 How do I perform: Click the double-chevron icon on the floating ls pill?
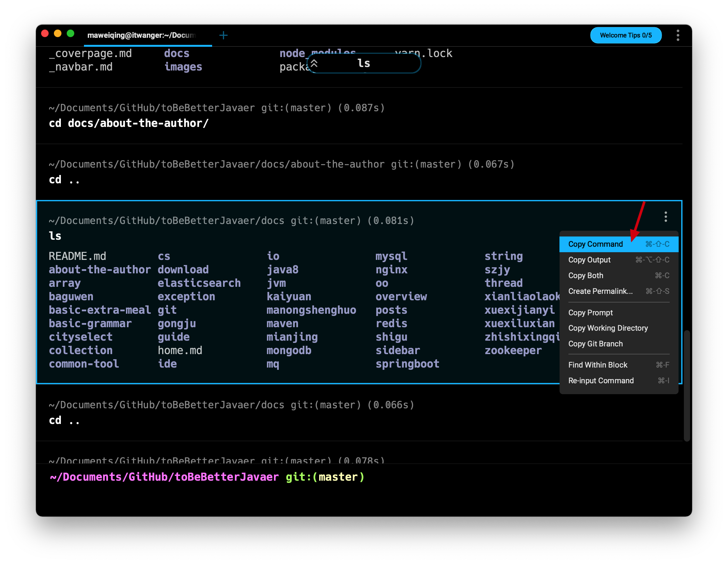click(x=314, y=63)
